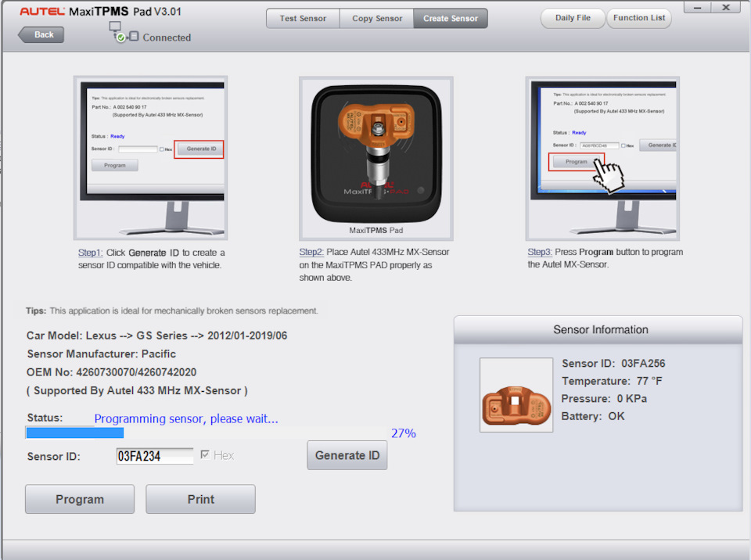The height and width of the screenshot is (560, 751).
Task: Click the Autel MaxiTPMS Pad V3.01 logo
Action: click(x=101, y=12)
